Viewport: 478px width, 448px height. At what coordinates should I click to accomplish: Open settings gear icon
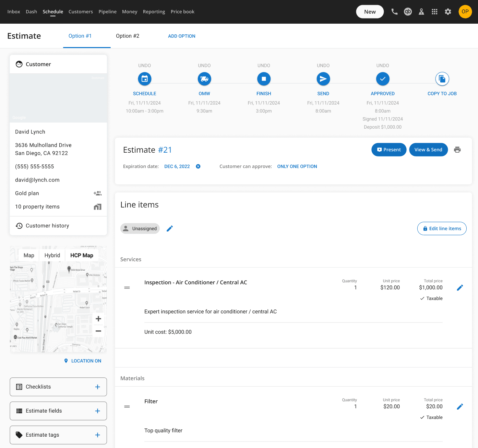(x=448, y=12)
